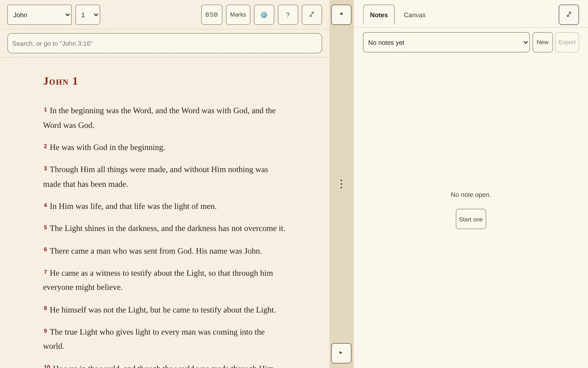588x368 pixels.
Task: Open the settings gear icon
Action: point(264,15)
